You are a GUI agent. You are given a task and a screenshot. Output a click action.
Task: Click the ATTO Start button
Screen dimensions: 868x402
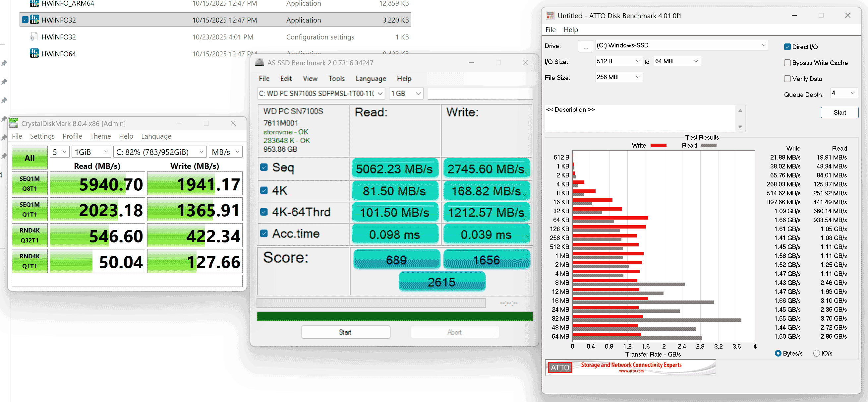839,113
